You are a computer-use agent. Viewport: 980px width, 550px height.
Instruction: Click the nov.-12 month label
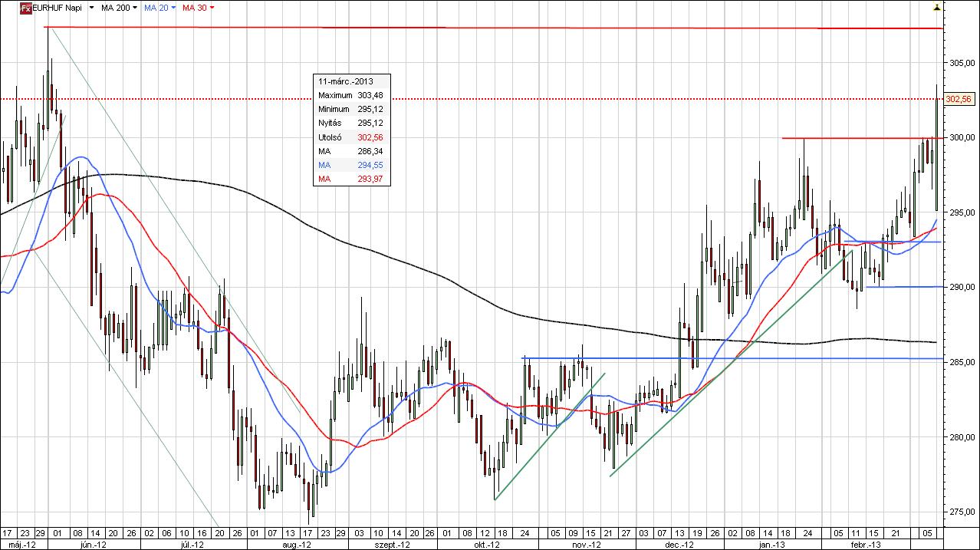[587, 545]
